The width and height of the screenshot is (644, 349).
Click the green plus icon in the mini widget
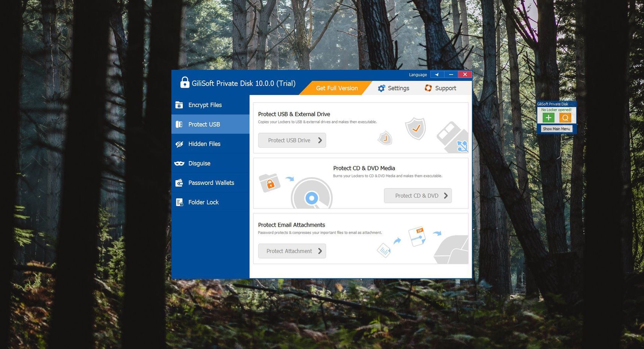pos(549,118)
